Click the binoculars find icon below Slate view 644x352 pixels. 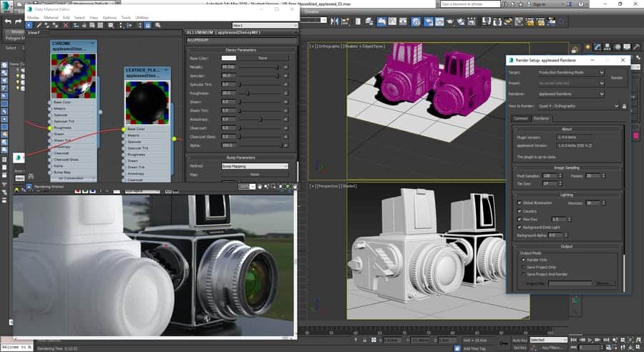[x=31, y=176]
